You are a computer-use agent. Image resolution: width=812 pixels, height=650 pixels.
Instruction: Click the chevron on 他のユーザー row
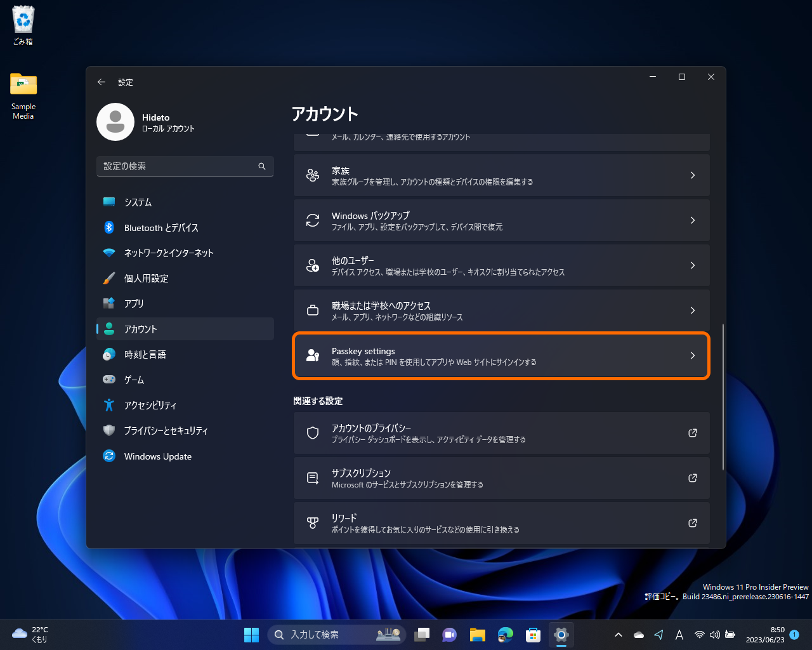[692, 265]
